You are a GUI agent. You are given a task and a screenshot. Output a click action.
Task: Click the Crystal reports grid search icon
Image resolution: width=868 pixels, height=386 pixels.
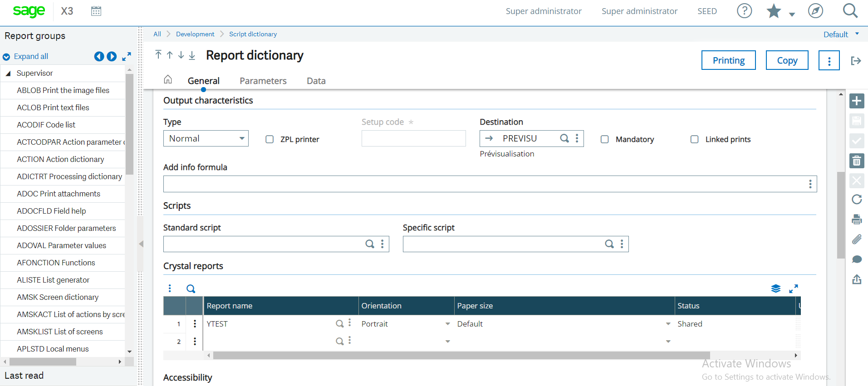(191, 289)
